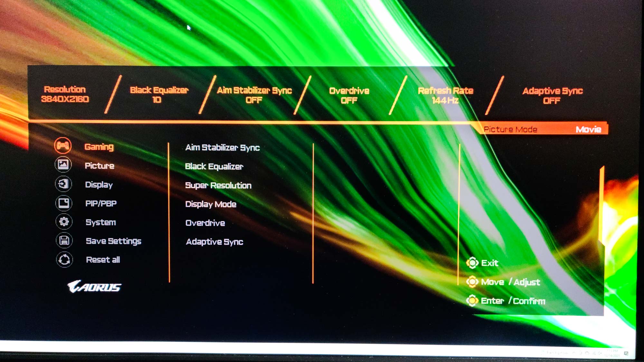Adjust the Refresh Rate 144Hz setting
Viewport: 644px width, 362px height.
444,94
